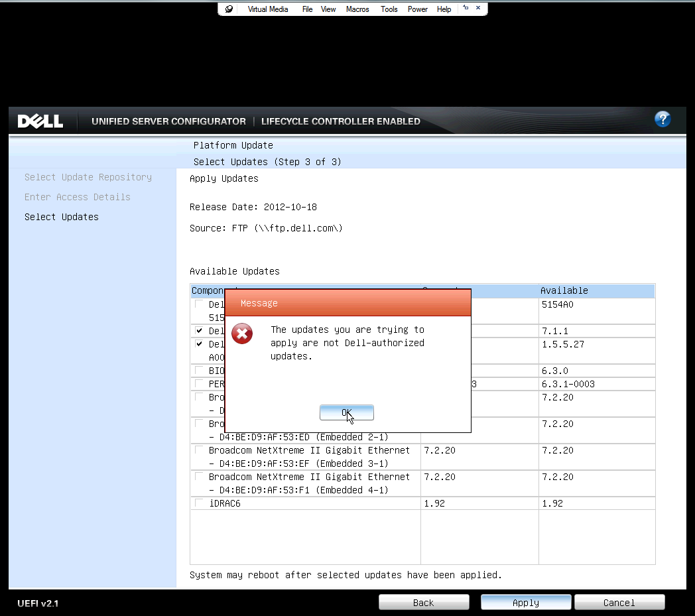The height and width of the screenshot is (616, 695).
Task: Click the Dell logo in the header
Action: pos(40,121)
